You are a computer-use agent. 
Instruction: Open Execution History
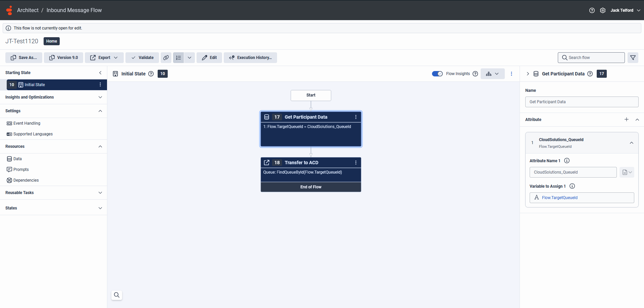(250, 57)
